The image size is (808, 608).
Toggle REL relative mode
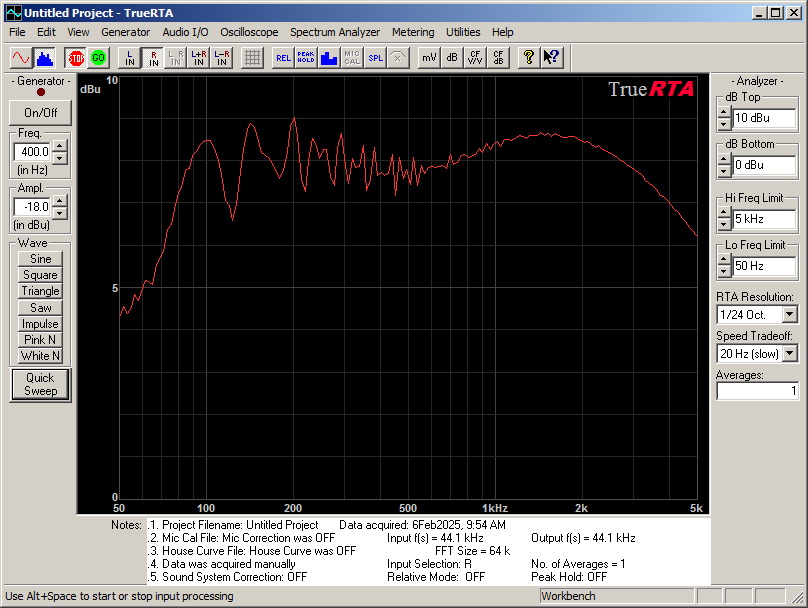(x=282, y=57)
